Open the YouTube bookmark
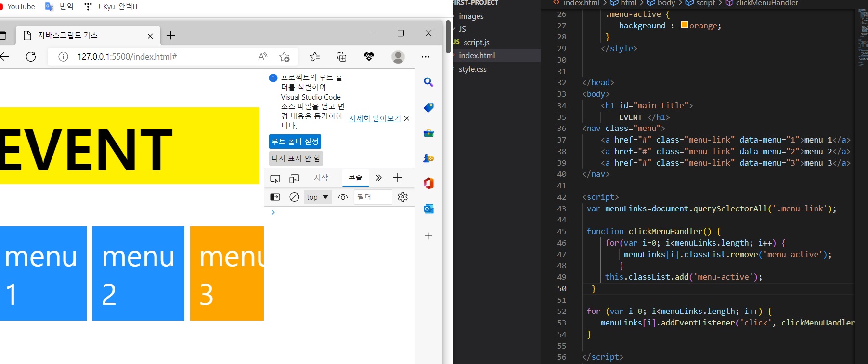This screenshot has height=364, width=868. tap(18, 7)
